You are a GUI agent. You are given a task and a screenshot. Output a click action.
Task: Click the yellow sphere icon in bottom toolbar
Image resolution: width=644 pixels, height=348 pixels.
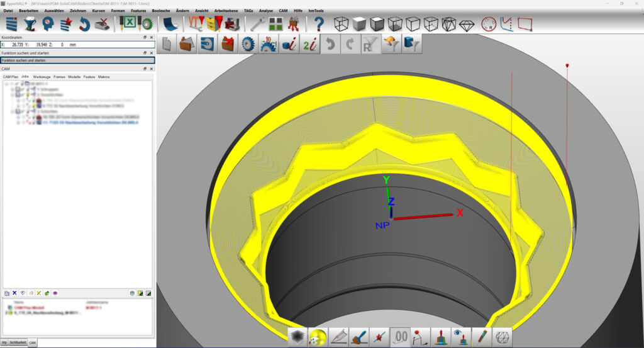pos(318,337)
